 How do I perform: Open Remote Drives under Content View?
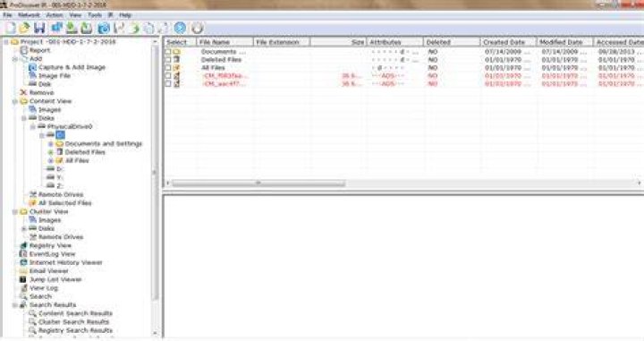click(61, 194)
